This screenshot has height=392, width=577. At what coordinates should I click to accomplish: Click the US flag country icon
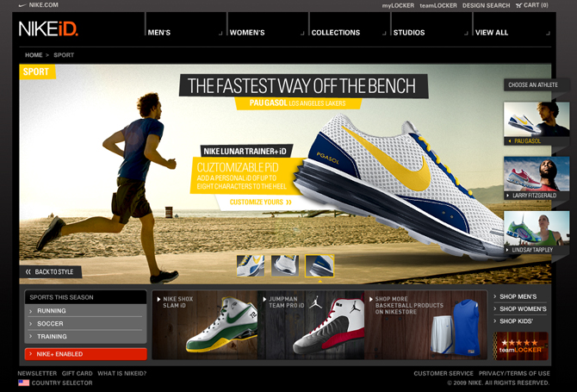click(23, 383)
